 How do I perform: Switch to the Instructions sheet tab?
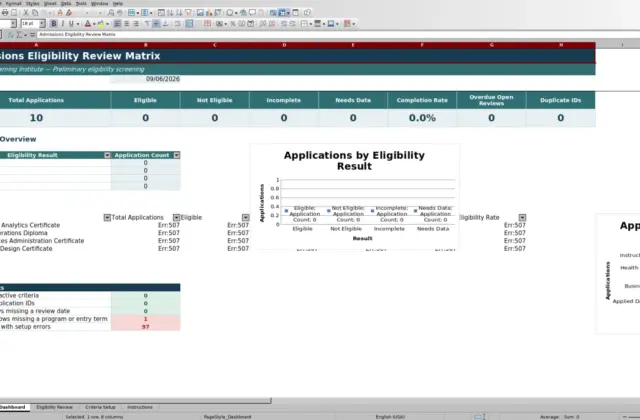click(140, 407)
